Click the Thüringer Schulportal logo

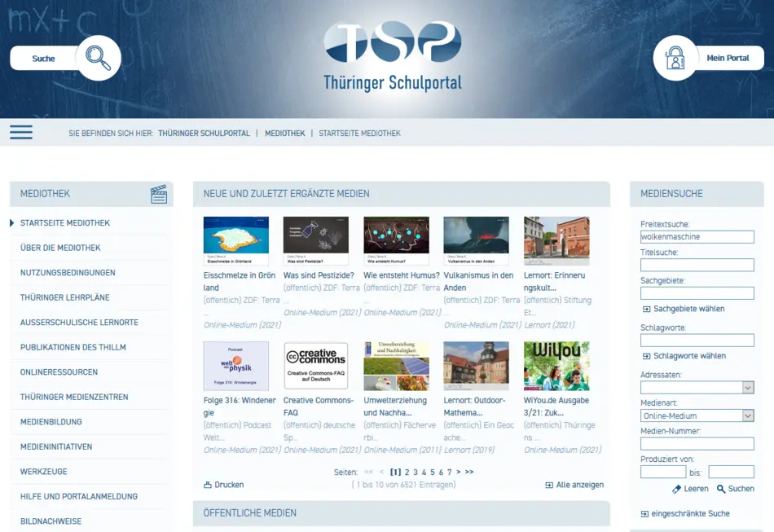click(392, 55)
